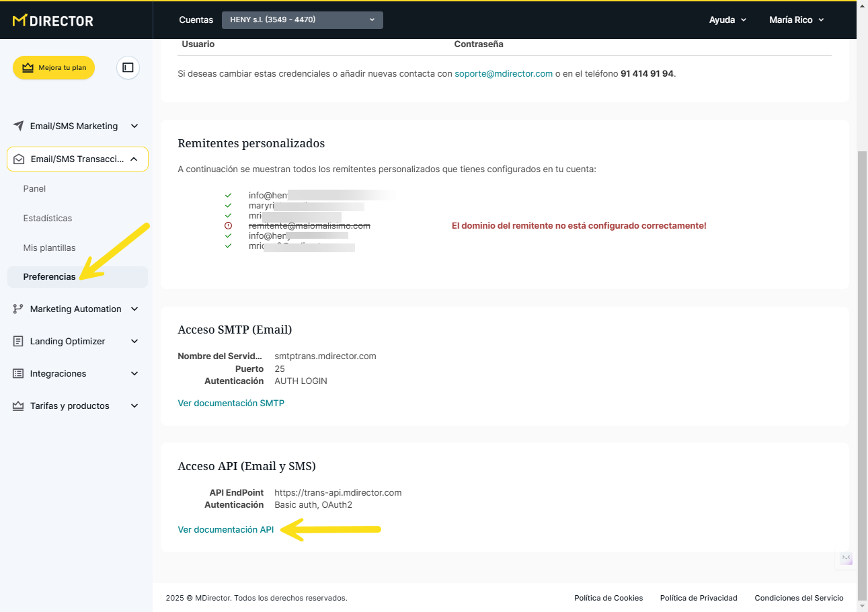Click the Landing Optimizer page icon

[x=18, y=341]
